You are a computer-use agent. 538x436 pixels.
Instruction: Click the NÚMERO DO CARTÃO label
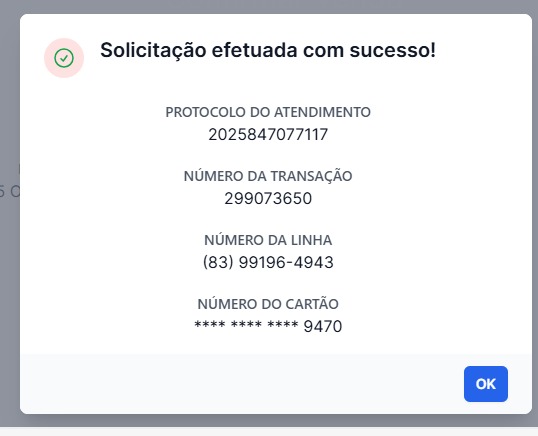[268, 304]
